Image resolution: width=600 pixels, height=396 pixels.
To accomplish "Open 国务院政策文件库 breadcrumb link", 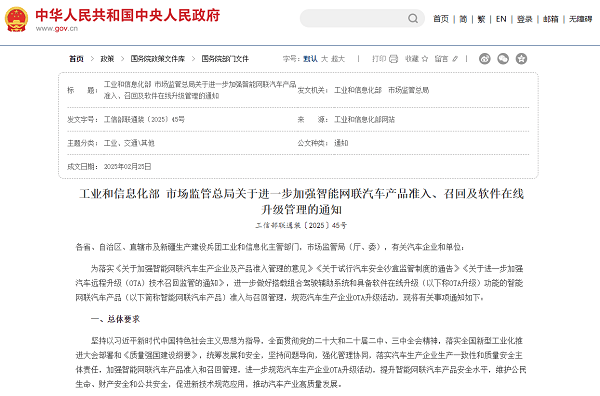I will click(x=158, y=59).
